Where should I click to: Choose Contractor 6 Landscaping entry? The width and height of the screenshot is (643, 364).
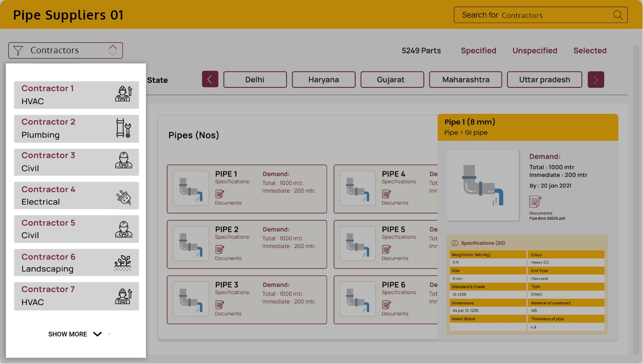click(76, 263)
